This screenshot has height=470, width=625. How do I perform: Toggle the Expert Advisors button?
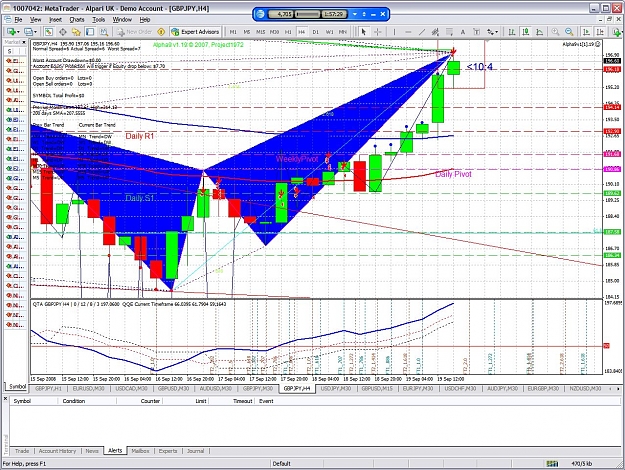195,32
